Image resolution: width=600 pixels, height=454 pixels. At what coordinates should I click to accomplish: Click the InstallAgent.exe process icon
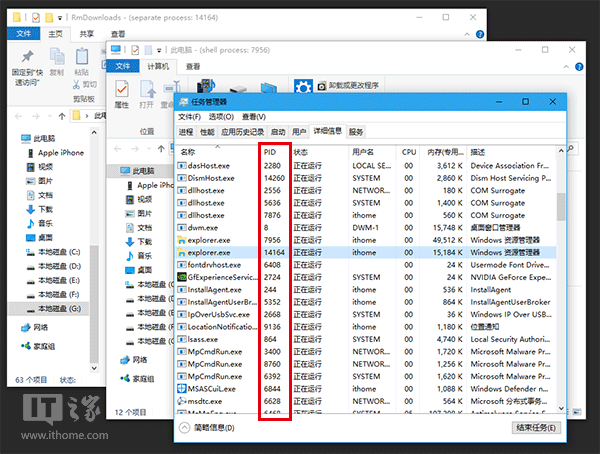pos(181,290)
